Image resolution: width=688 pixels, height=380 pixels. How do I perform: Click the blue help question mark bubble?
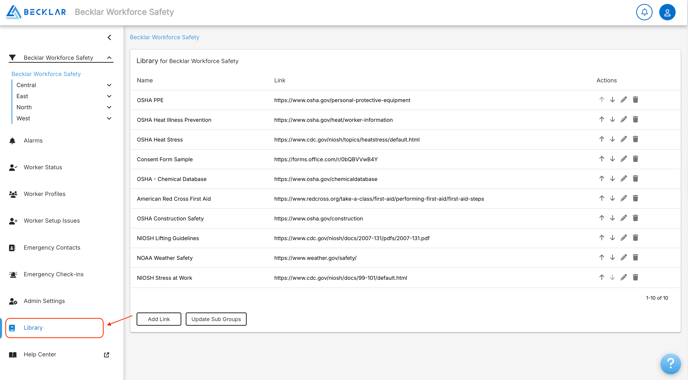pos(670,363)
